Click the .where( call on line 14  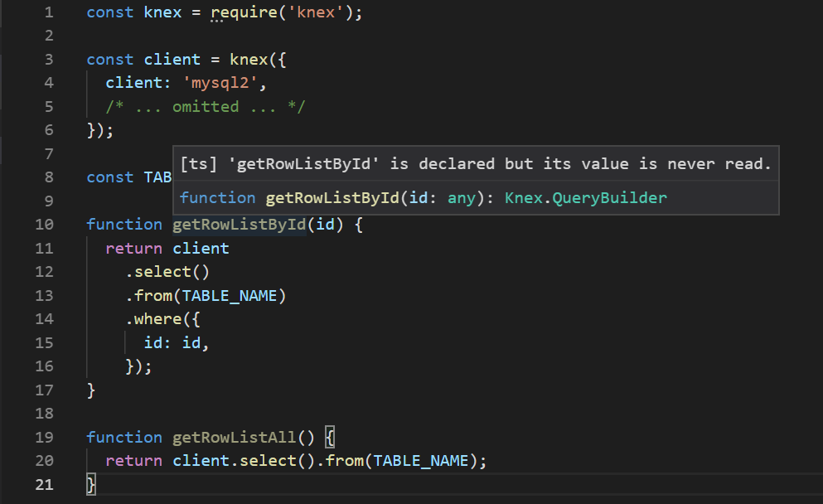click(x=162, y=319)
